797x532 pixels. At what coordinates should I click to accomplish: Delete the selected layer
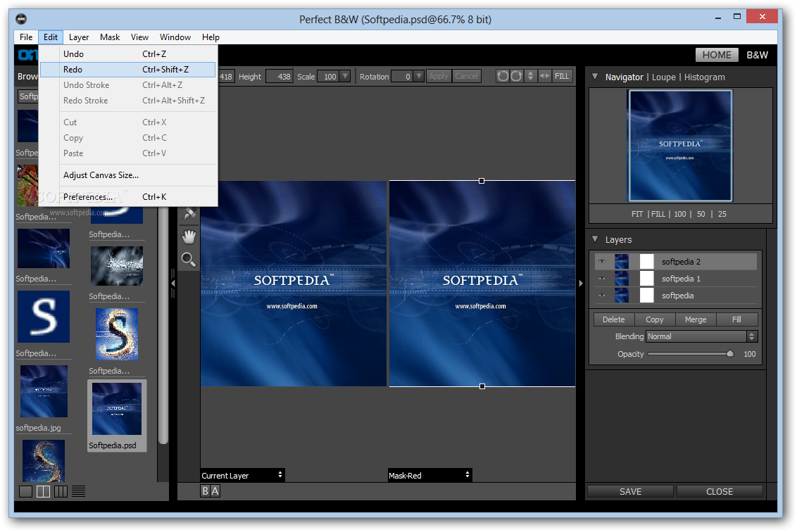[613, 319]
